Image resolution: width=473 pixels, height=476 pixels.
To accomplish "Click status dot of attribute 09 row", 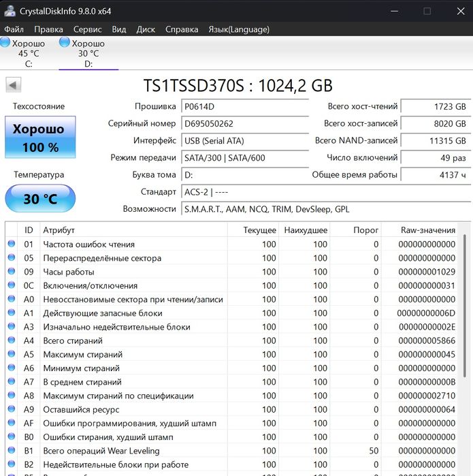I will (x=12, y=271).
